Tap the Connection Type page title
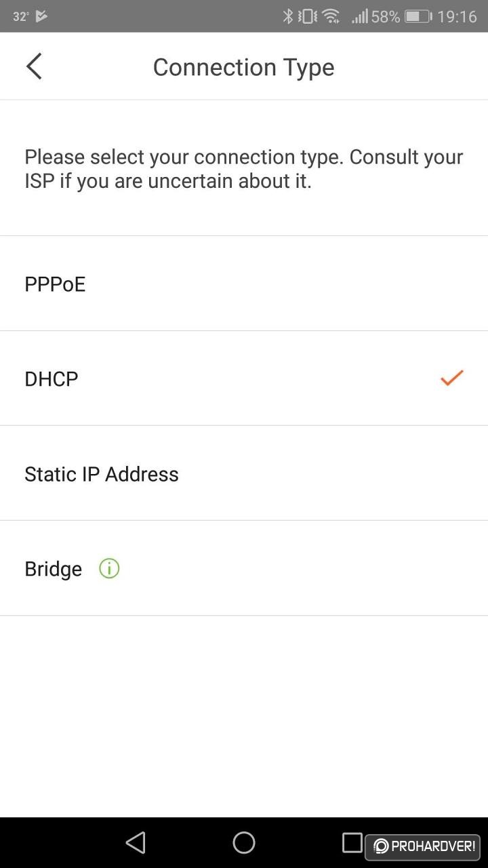 click(243, 67)
